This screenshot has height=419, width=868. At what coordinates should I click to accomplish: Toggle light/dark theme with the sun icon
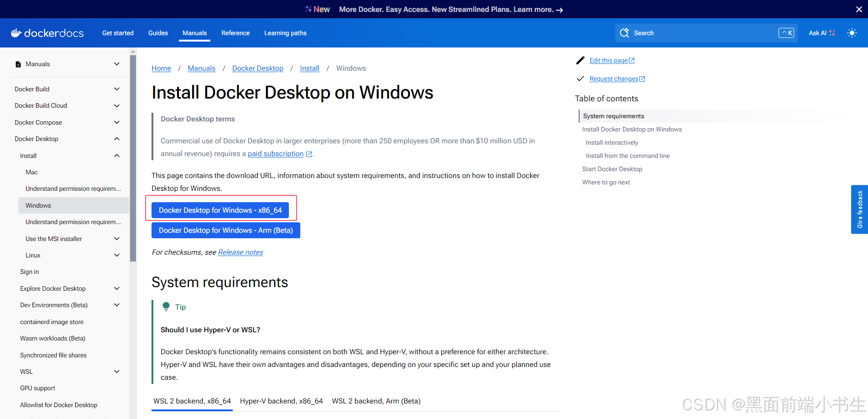(852, 33)
